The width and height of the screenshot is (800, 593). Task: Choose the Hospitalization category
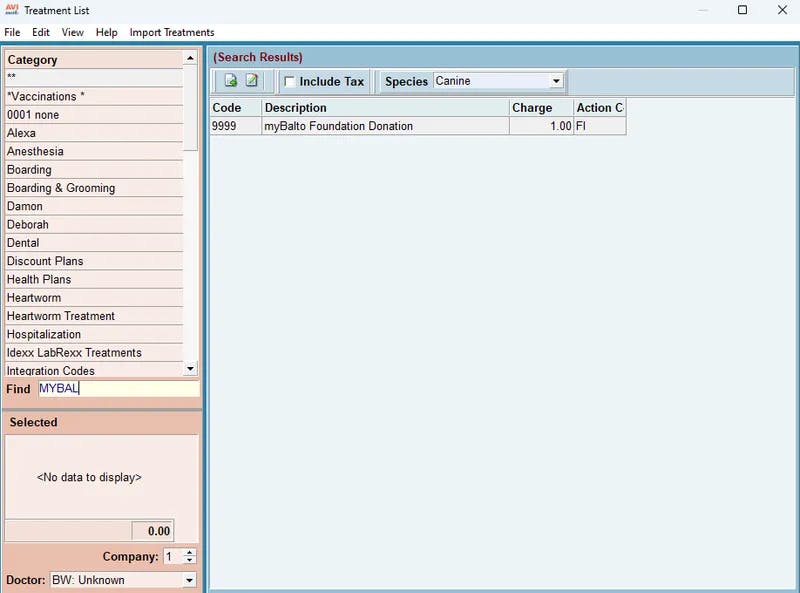pyautogui.click(x=94, y=335)
